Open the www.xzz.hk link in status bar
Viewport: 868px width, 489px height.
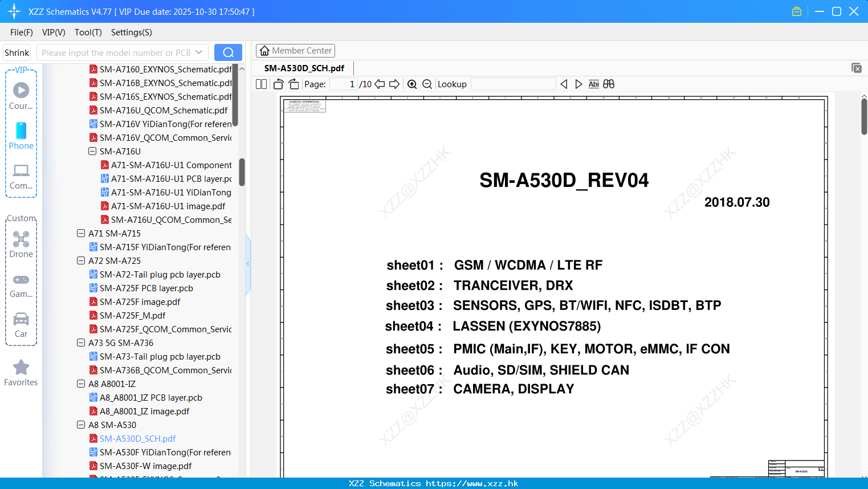(472, 483)
